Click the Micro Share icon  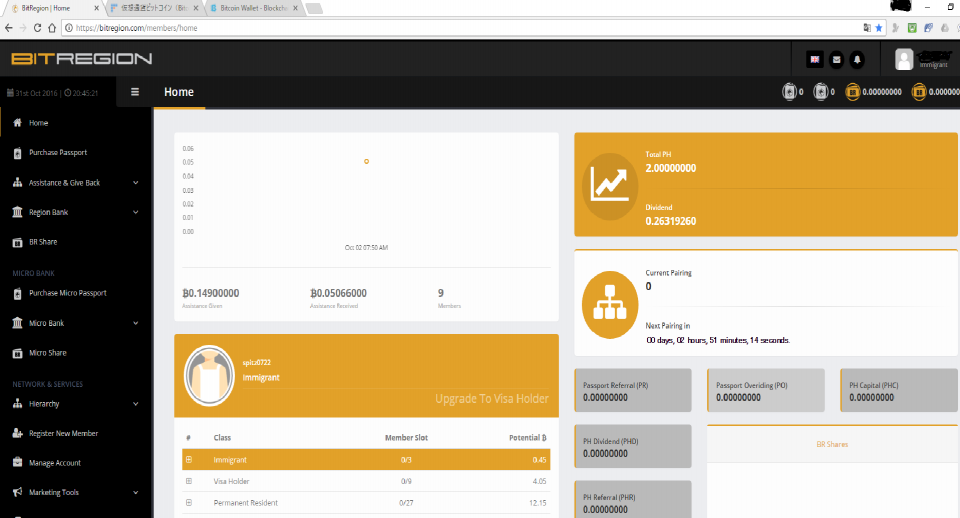(x=17, y=353)
